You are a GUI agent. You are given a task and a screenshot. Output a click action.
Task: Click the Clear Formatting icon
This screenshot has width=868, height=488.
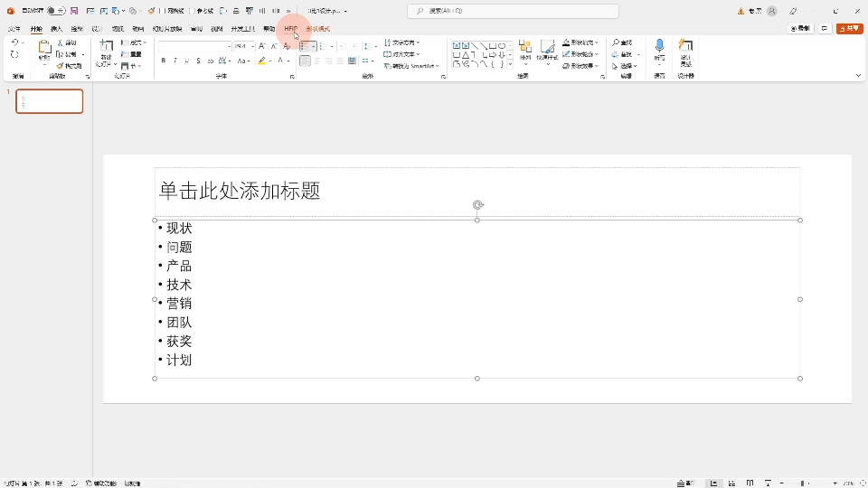[x=287, y=46]
